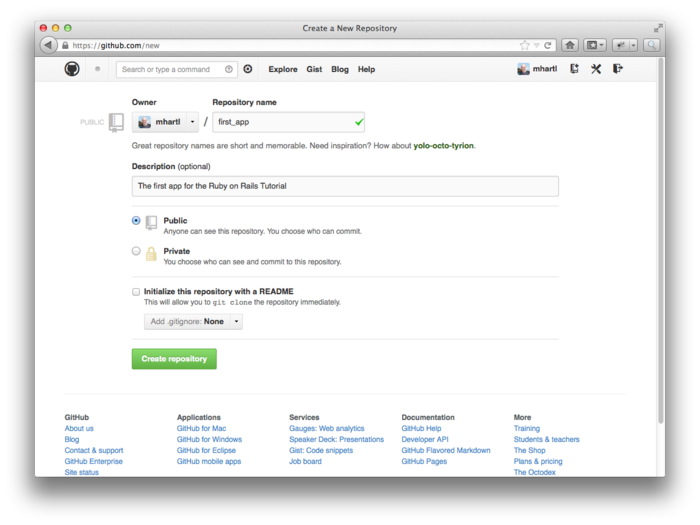Viewport: 700px width, 525px height.
Task: Click the GitHub Octocat logo
Action: pos(72,69)
